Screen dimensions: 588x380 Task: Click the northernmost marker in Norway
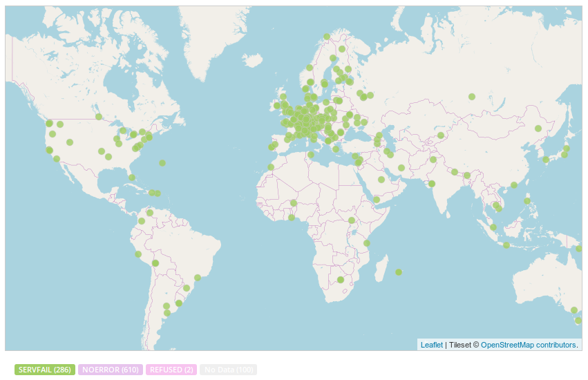[327, 37]
